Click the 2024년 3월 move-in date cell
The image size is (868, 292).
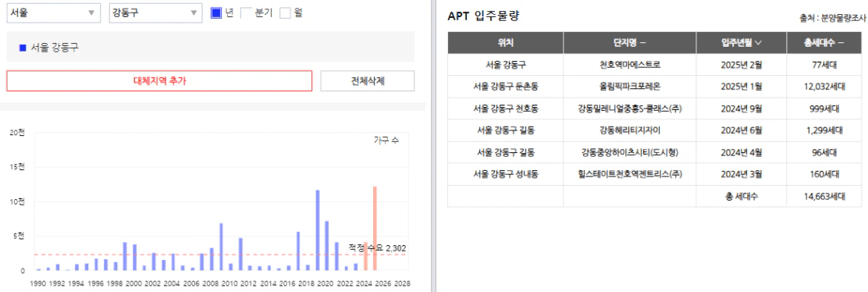[x=742, y=174]
